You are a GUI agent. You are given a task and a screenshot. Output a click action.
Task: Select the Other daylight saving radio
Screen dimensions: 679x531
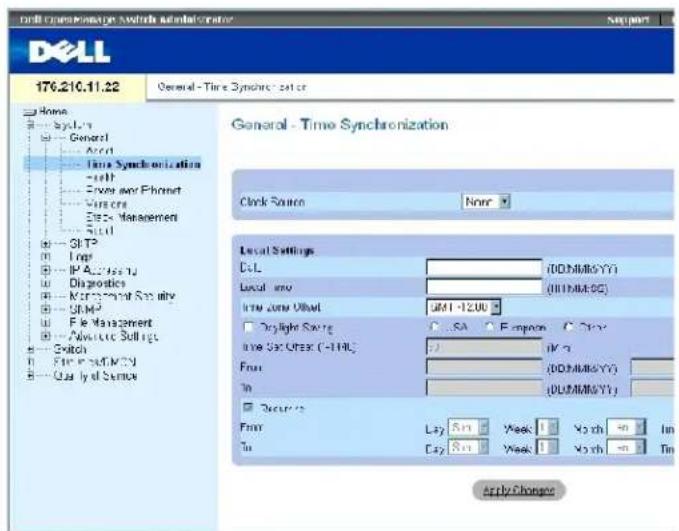click(x=569, y=327)
